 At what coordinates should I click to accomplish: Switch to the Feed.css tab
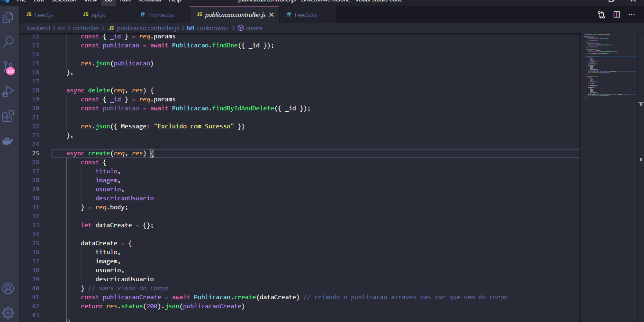tap(305, 15)
